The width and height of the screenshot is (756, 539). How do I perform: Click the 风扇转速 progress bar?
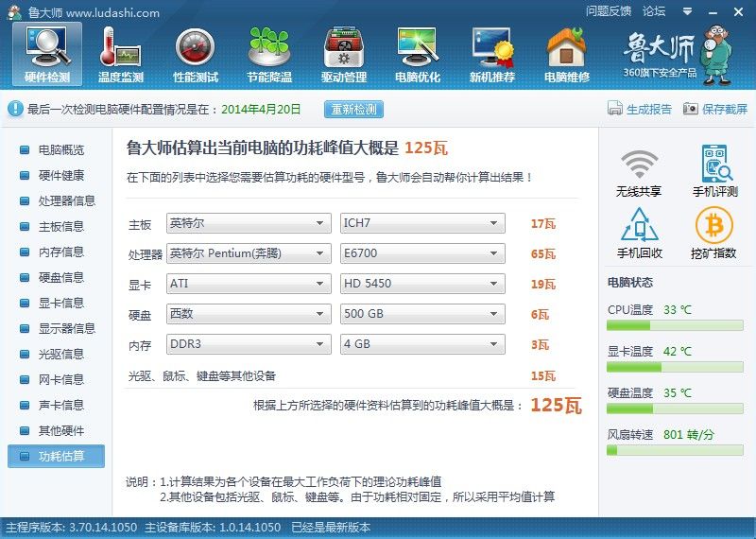[x=675, y=451]
